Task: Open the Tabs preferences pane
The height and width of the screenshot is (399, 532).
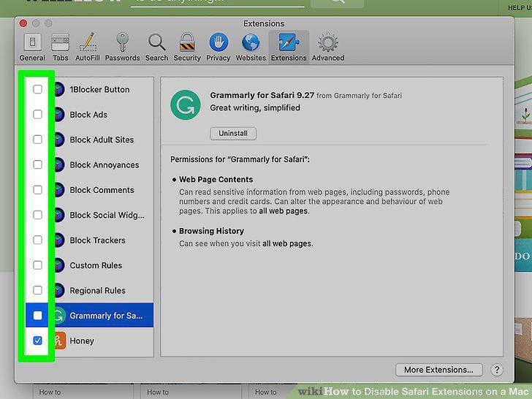Action: (61, 47)
